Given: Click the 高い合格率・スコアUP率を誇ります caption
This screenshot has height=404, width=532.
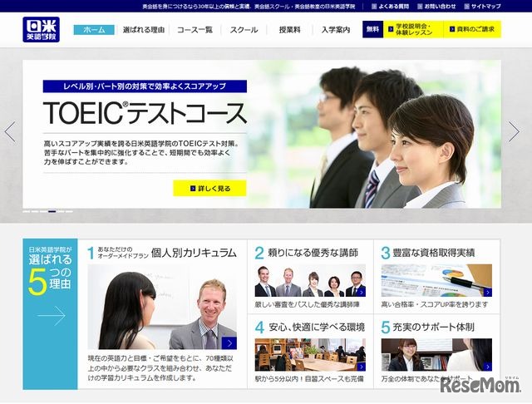Looking at the screenshot, I should tap(435, 304).
